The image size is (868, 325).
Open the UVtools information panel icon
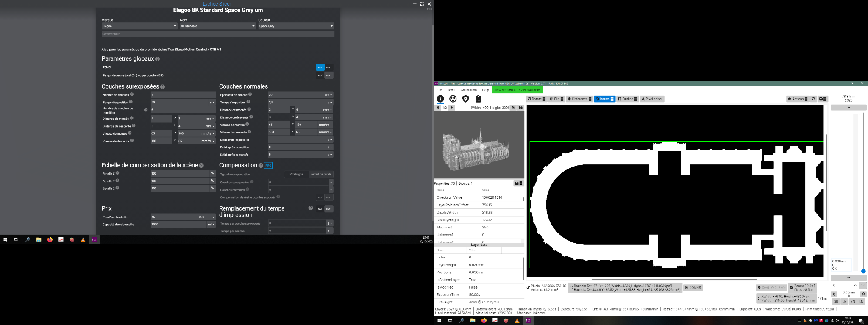coord(440,99)
